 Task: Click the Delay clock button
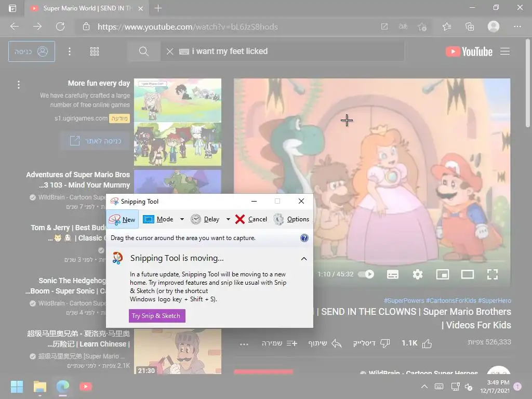point(205,219)
